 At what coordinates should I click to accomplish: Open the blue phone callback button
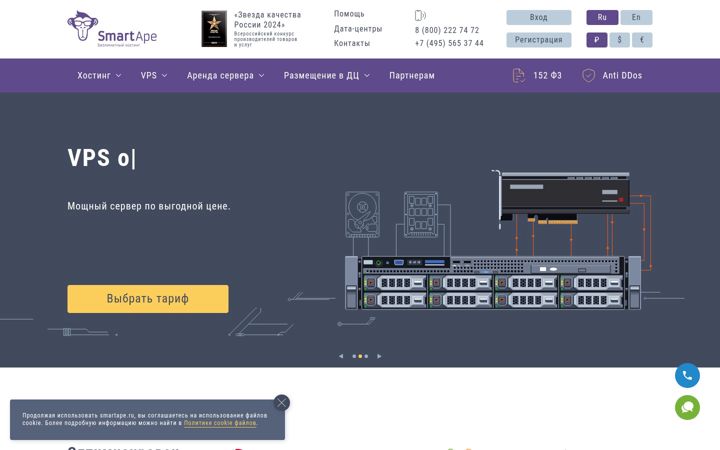coord(687,375)
